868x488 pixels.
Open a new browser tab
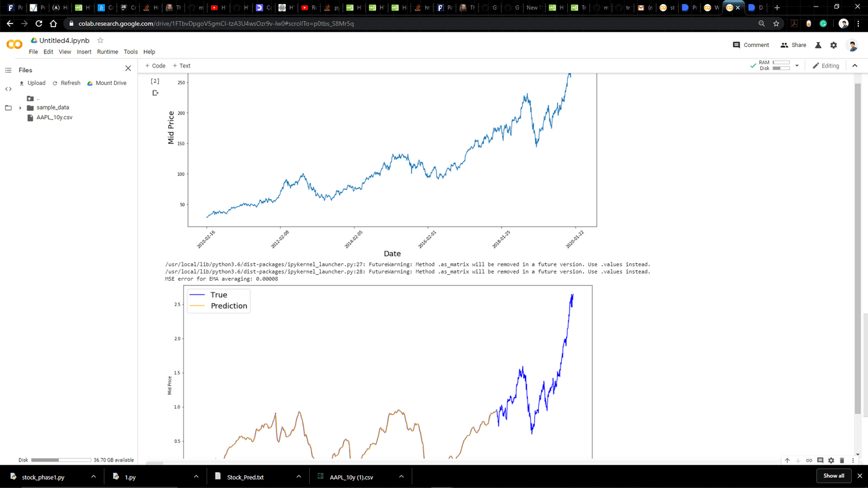coord(777,8)
